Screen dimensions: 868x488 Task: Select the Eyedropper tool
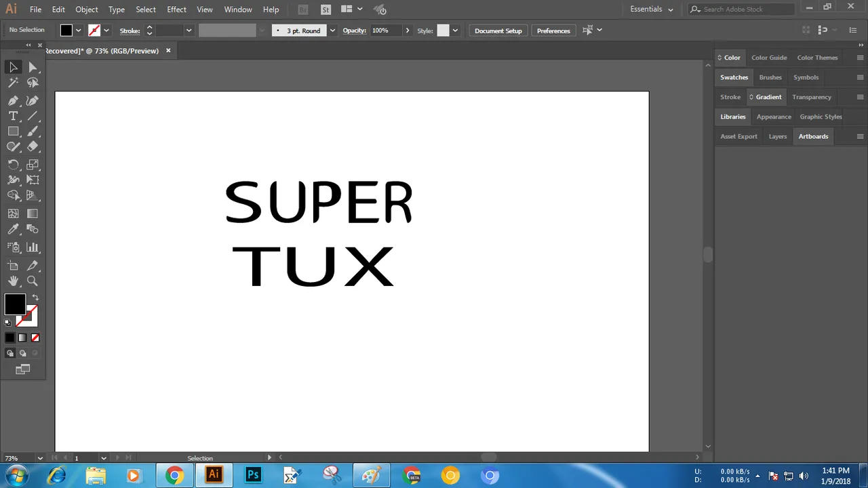[13, 229]
